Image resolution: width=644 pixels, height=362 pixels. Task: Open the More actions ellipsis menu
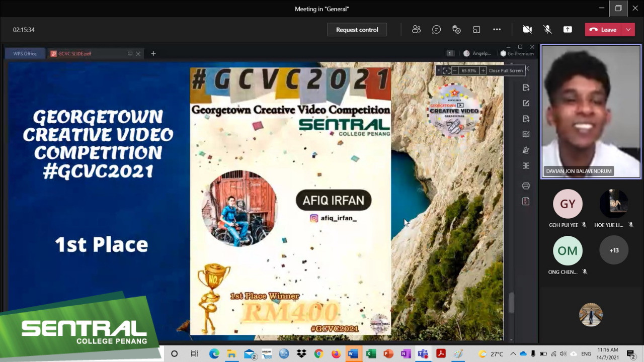point(497,30)
